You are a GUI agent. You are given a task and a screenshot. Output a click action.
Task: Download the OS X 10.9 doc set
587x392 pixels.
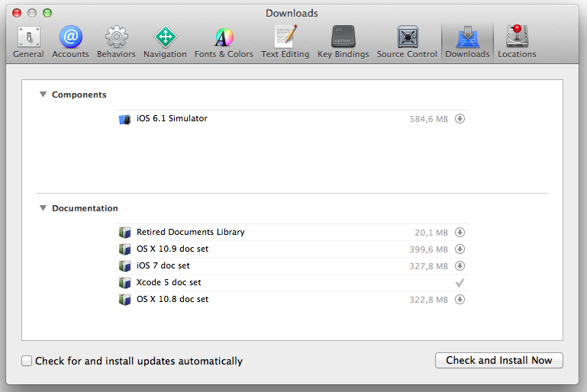click(x=460, y=249)
